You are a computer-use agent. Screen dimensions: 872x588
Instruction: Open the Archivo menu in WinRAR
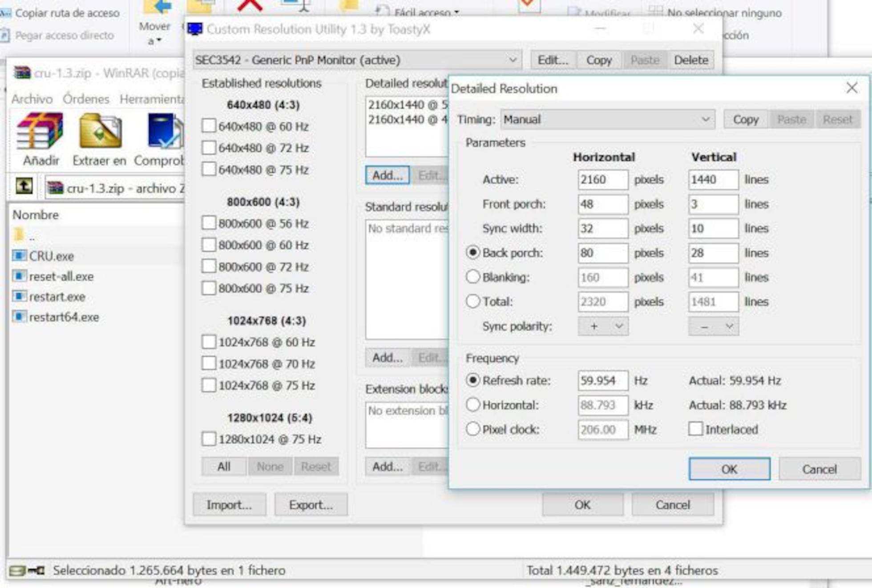(32, 99)
